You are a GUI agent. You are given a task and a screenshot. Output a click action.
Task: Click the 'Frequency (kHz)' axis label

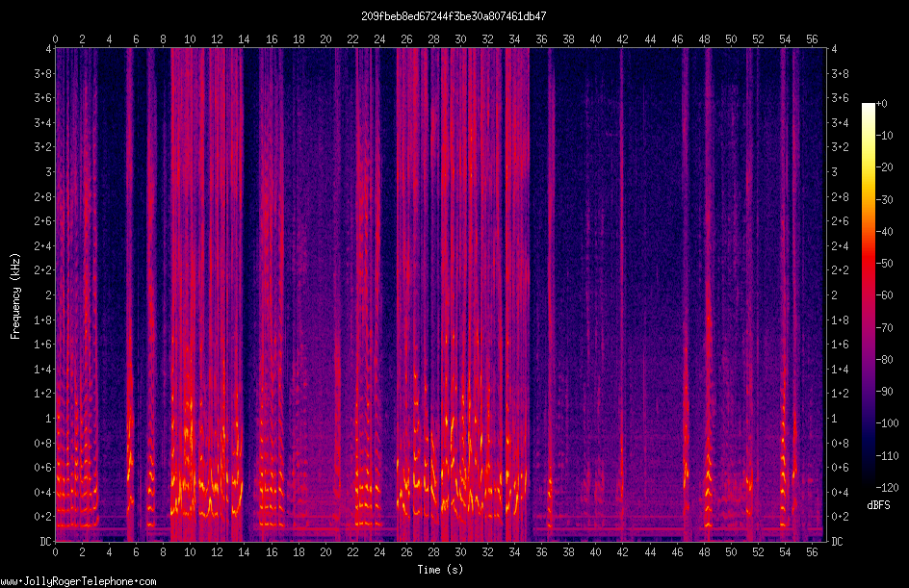[x=15, y=295]
